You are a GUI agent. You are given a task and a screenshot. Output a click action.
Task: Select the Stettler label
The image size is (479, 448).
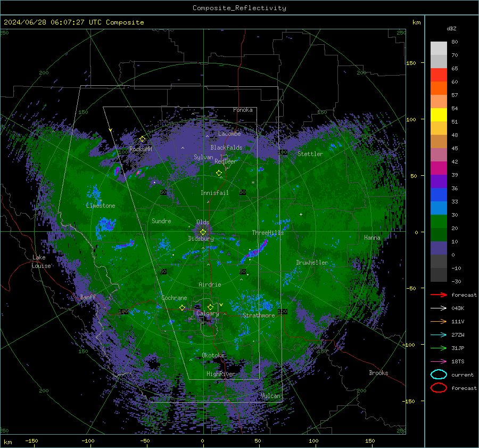[x=310, y=154]
